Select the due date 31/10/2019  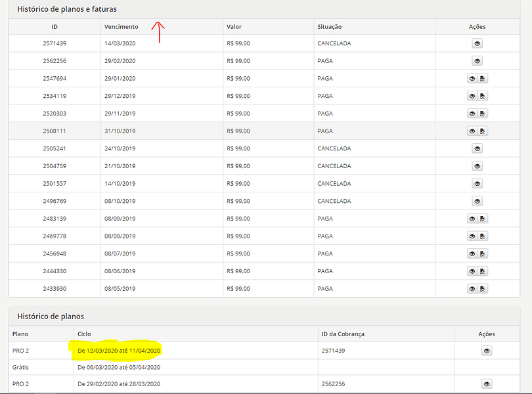120,131
